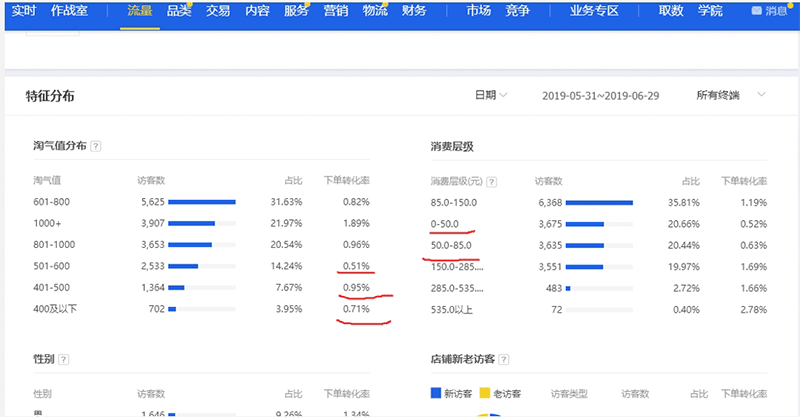The height and width of the screenshot is (417, 800).
Task: Click the help icon beside 消费层级(元) column
Action: [x=491, y=182]
